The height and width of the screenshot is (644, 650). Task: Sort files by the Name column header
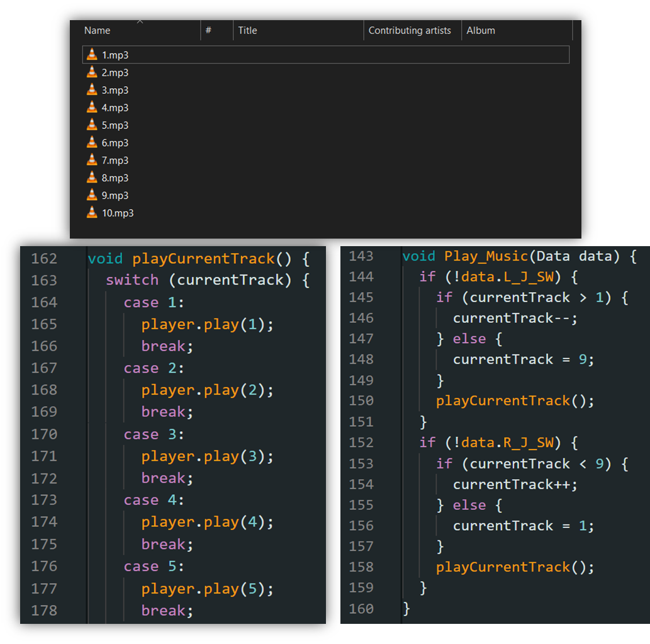[98, 30]
